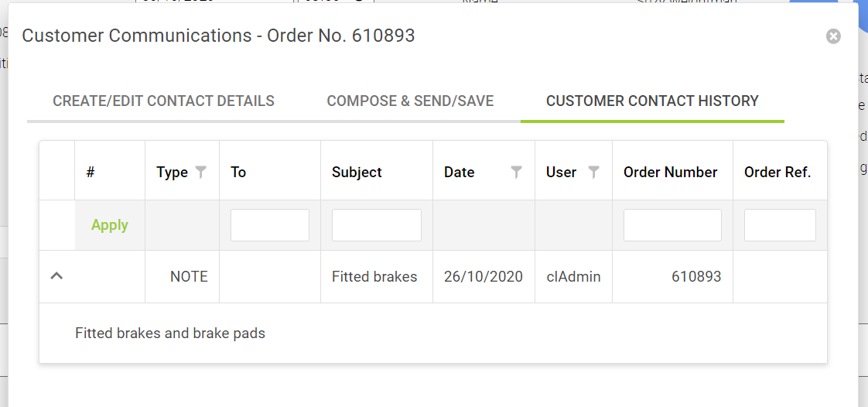Collapse the expanded NOTE row
The image size is (868, 407).
(x=56, y=275)
